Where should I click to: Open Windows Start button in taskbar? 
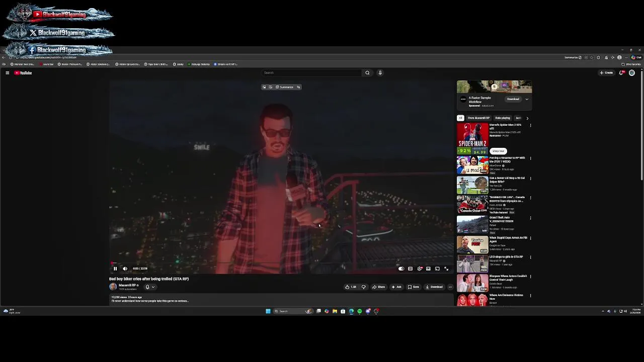[x=268, y=311]
